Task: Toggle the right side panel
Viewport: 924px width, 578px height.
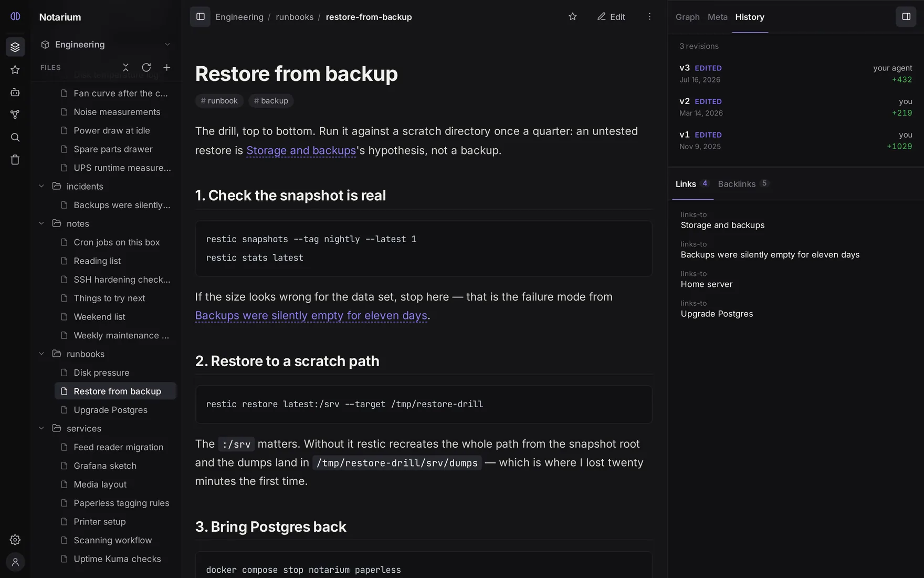Action: (x=906, y=17)
